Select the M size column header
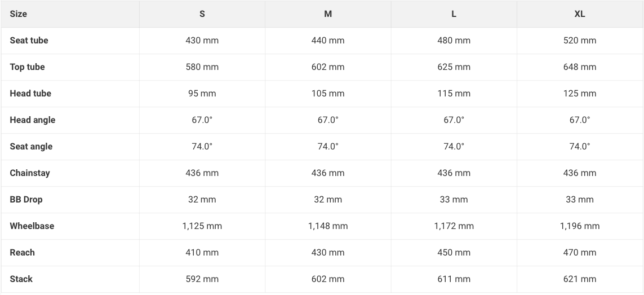 click(x=328, y=14)
